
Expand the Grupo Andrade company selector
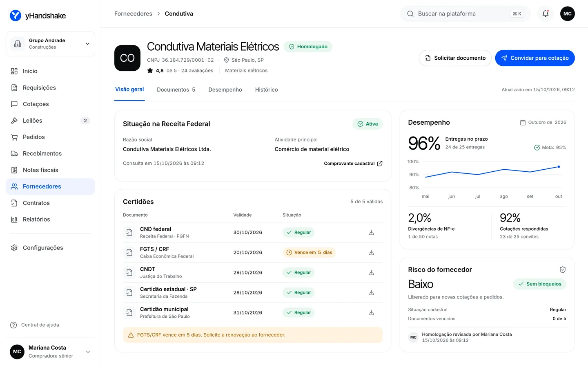pos(50,44)
